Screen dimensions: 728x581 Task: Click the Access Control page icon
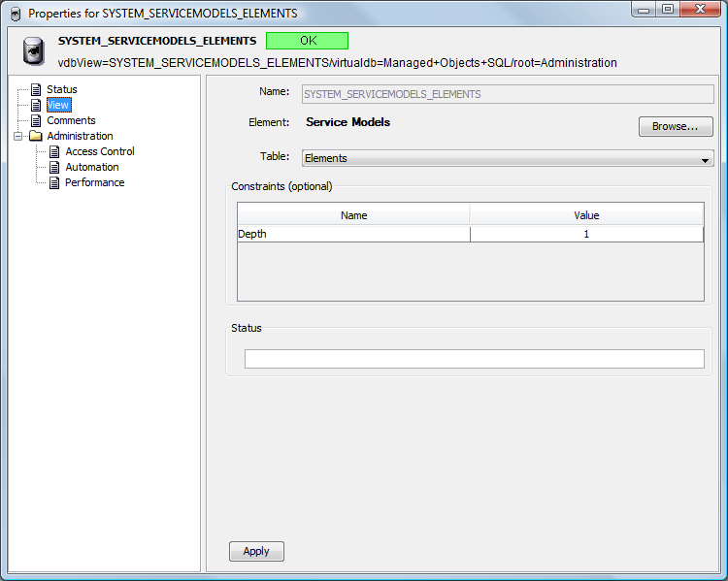54,151
